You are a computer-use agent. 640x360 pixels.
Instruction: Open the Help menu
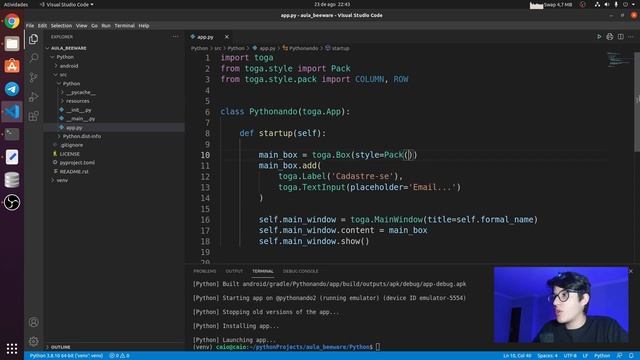click(x=144, y=26)
